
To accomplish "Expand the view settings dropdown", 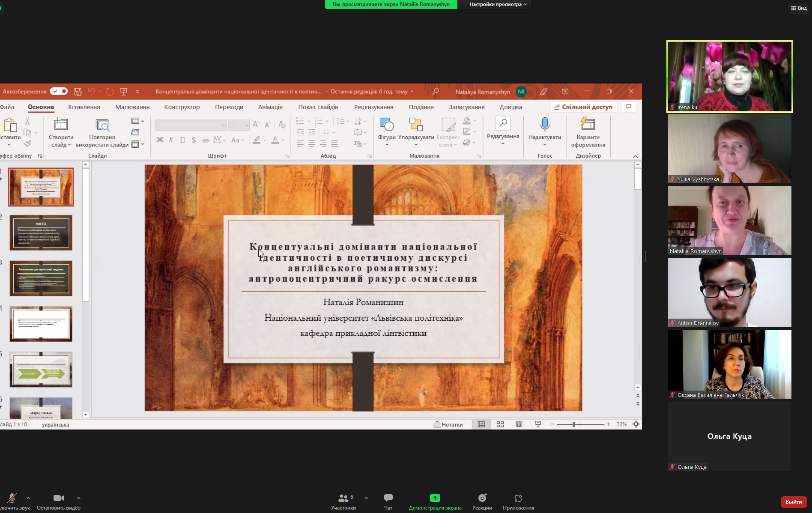I will pos(498,4).
